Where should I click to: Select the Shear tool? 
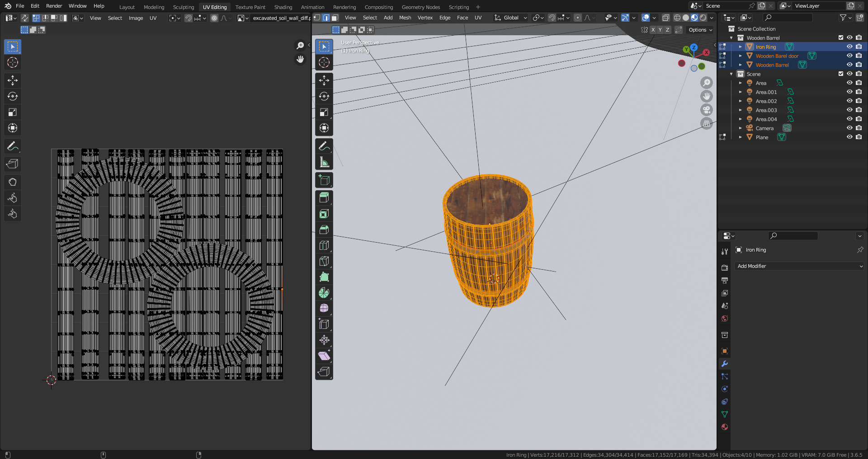pyautogui.click(x=324, y=356)
